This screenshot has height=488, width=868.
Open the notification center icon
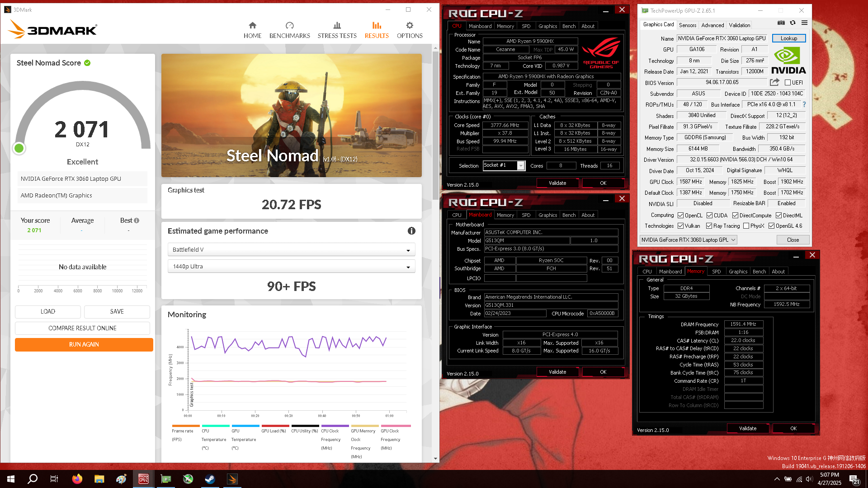[854, 479]
